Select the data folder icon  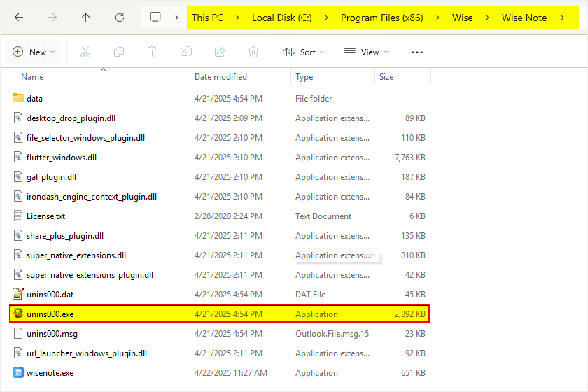tap(18, 98)
